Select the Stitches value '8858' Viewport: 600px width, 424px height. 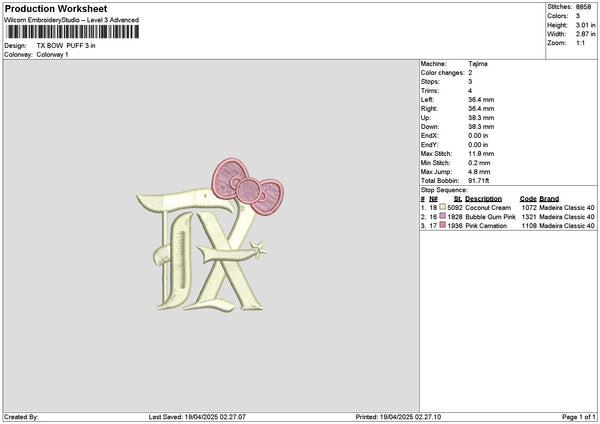[x=584, y=7]
